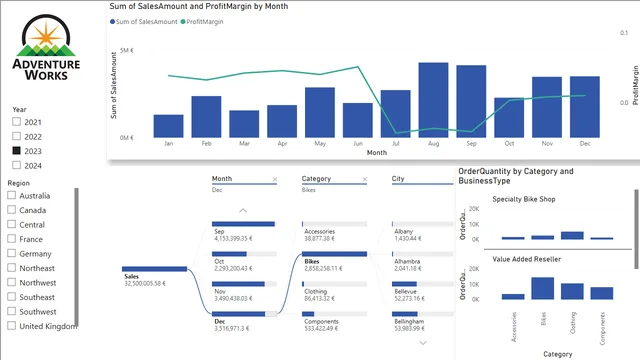Click the Sum of SalesAmount legend marker
640x360 pixels.
point(112,22)
